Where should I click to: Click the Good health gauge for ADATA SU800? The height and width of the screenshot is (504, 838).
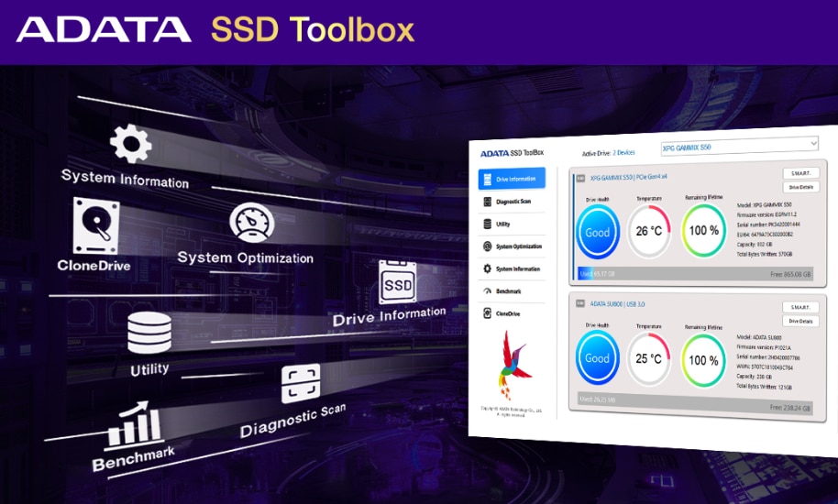597,357
